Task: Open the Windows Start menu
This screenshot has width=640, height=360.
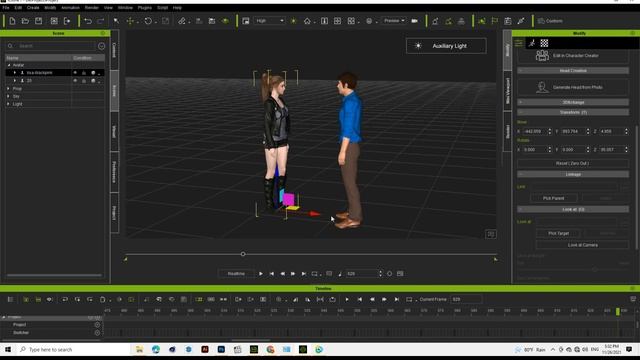Action: (x=8, y=349)
